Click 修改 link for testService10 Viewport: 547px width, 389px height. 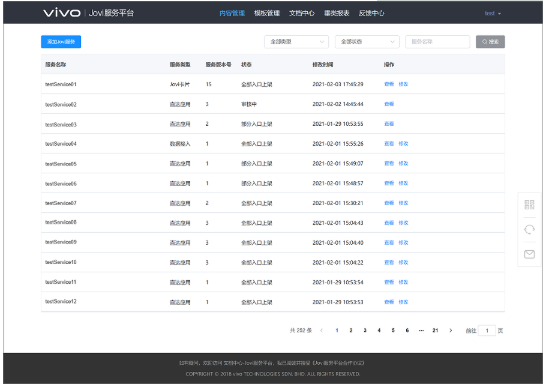pyautogui.click(x=403, y=262)
